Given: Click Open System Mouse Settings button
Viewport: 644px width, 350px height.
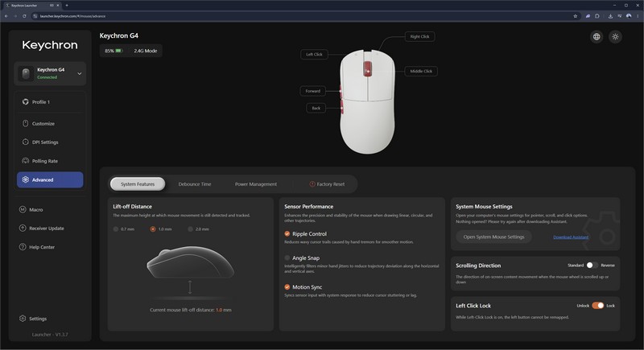Looking at the screenshot, I should point(493,237).
